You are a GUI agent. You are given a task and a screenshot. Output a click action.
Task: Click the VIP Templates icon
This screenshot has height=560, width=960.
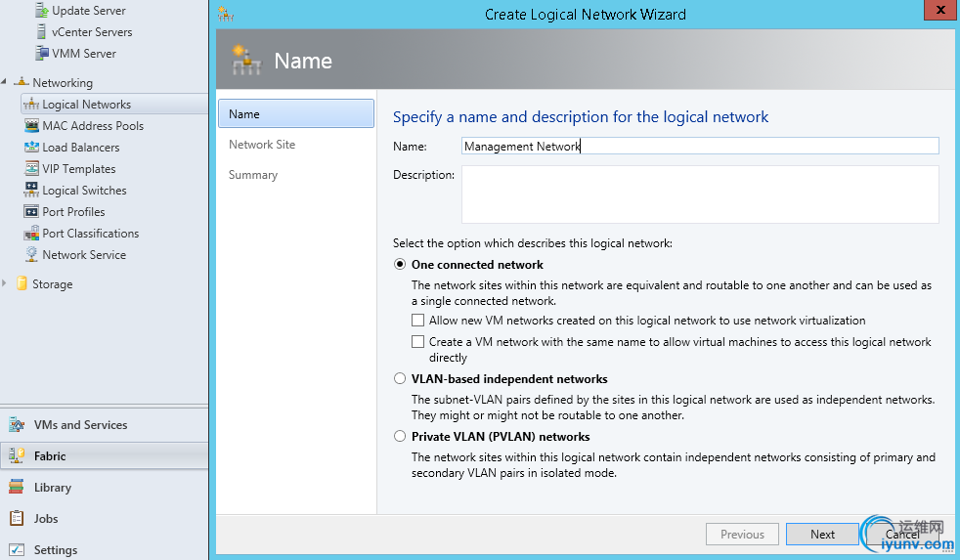pyautogui.click(x=31, y=168)
